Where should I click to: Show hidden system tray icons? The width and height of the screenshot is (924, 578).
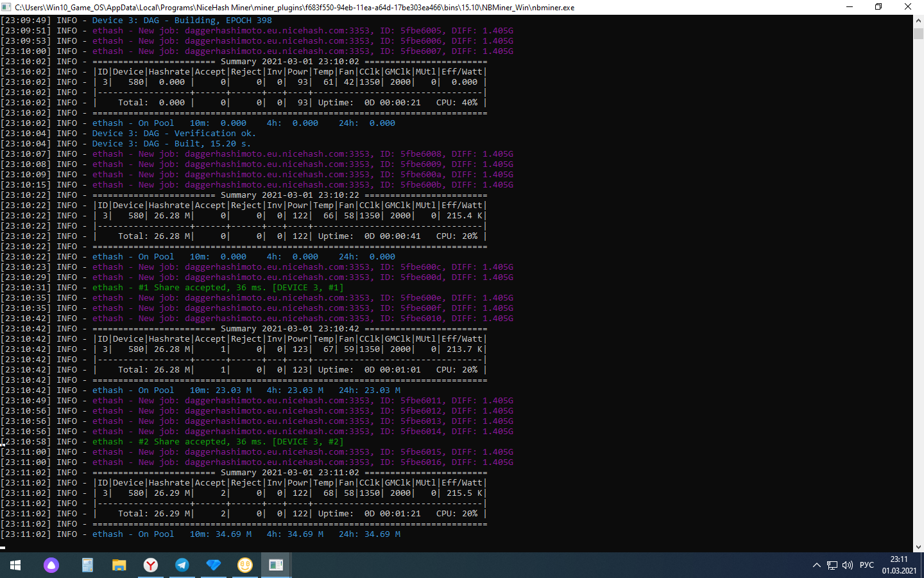(817, 565)
